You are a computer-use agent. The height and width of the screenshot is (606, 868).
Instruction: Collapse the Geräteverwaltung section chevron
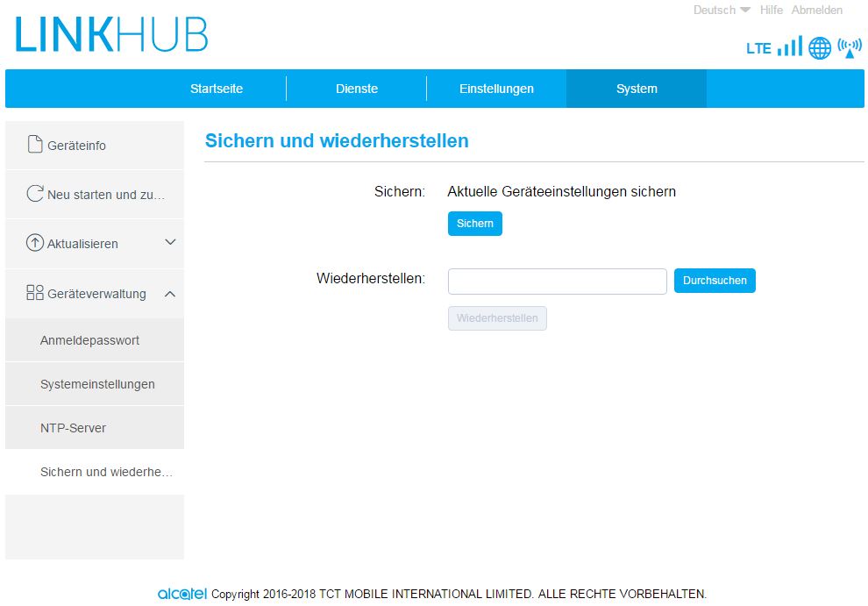pos(170,294)
